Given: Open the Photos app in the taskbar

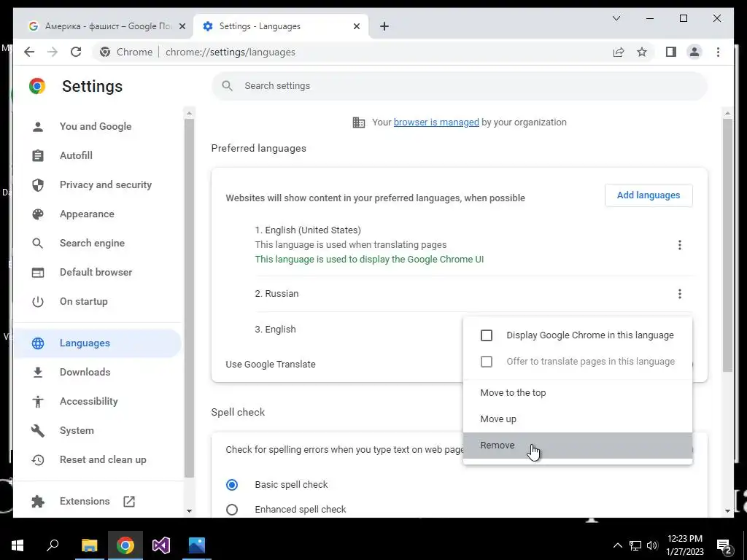Looking at the screenshot, I should click(197, 545).
